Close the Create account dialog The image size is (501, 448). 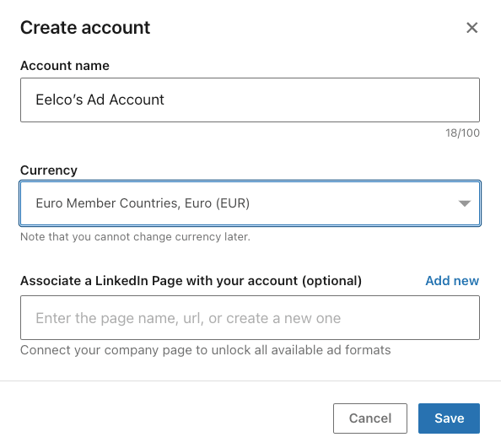click(x=472, y=28)
